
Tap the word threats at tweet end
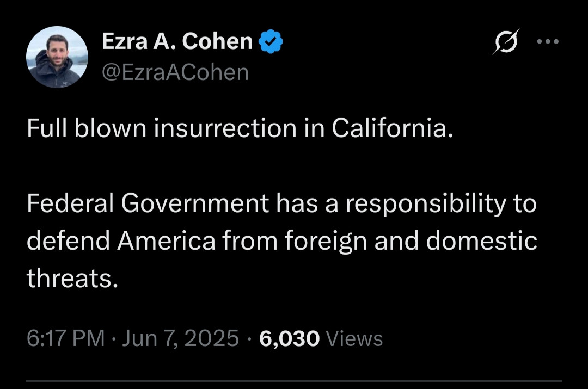[x=72, y=279]
